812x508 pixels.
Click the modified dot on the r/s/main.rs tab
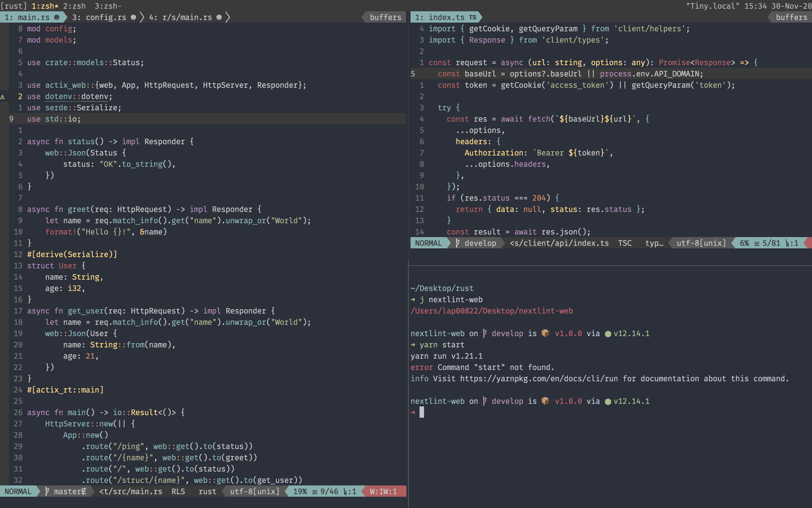(x=219, y=17)
